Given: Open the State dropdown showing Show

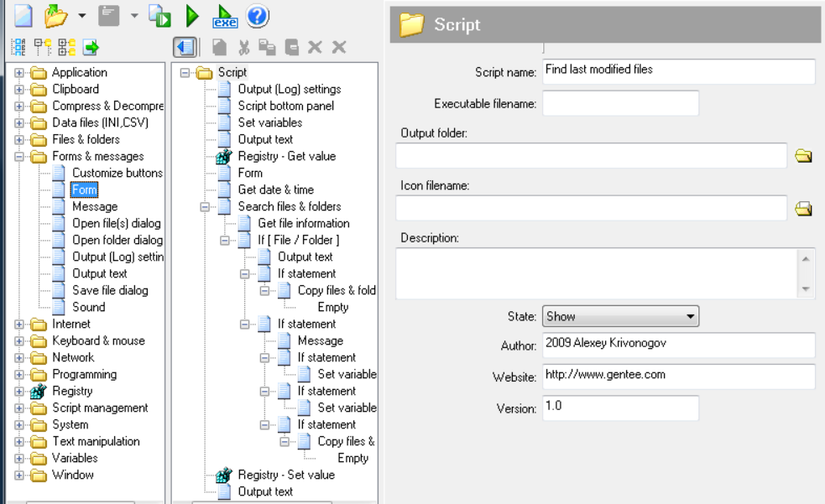Looking at the screenshot, I should tap(620, 316).
